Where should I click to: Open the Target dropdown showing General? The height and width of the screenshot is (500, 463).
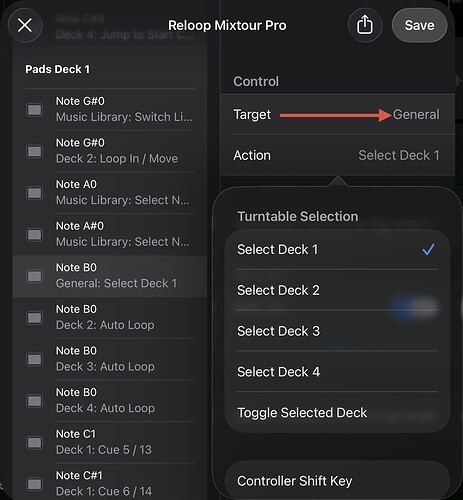point(337,115)
